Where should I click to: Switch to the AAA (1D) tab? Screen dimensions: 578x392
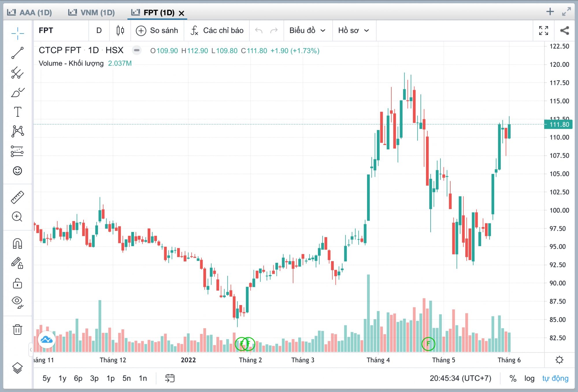(30, 12)
